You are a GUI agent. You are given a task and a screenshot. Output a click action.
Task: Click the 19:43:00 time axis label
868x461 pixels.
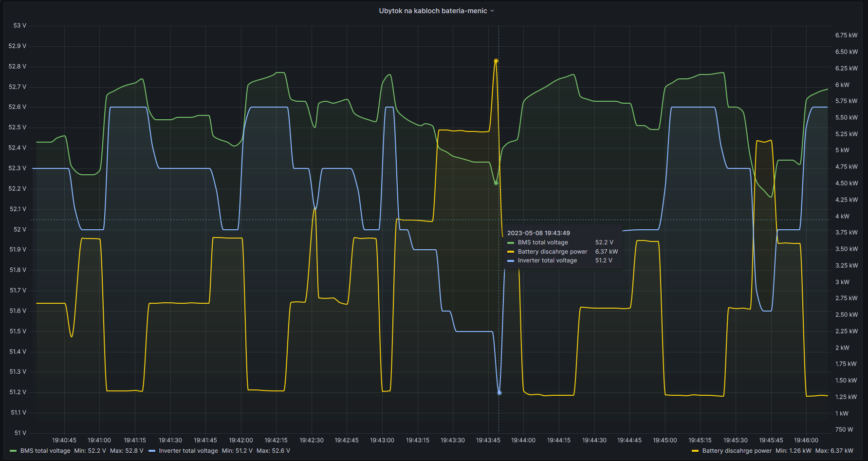click(x=382, y=440)
